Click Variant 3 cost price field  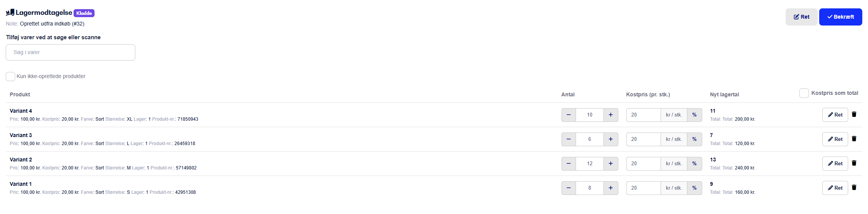pyautogui.click(x=643, y=139)
